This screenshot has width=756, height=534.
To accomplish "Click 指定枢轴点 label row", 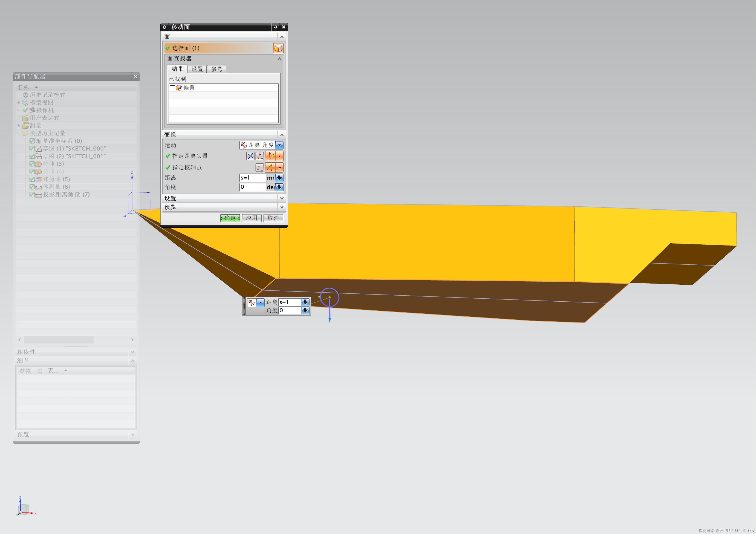I will tap(187, 168).
